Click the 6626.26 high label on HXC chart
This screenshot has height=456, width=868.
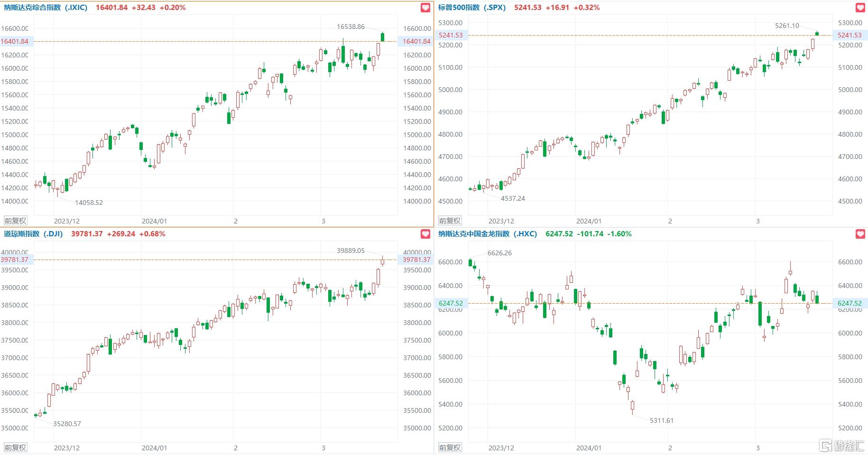[x=499, y=253]
